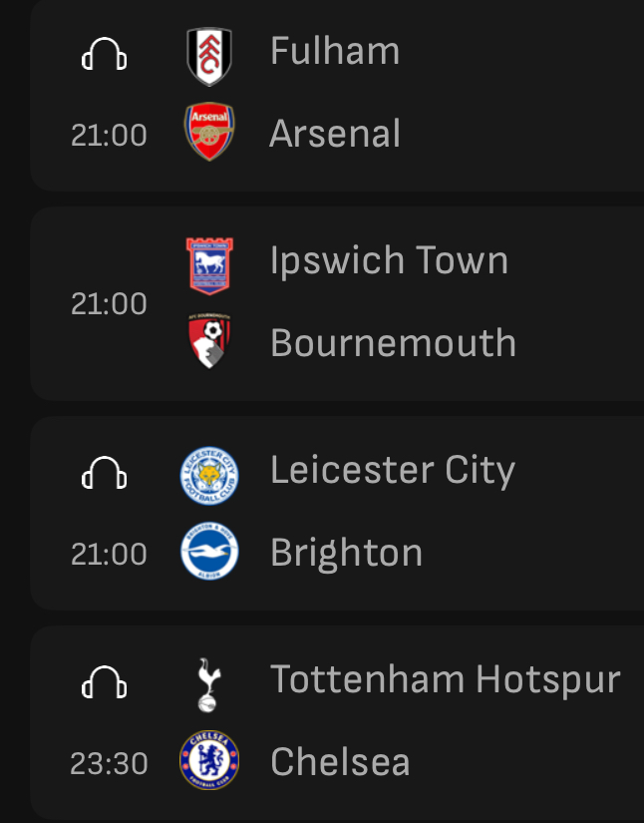Click the Ipswich vs Bournemouth 21:00 time
The image size is (644, 823).
(x=109, y=303)
